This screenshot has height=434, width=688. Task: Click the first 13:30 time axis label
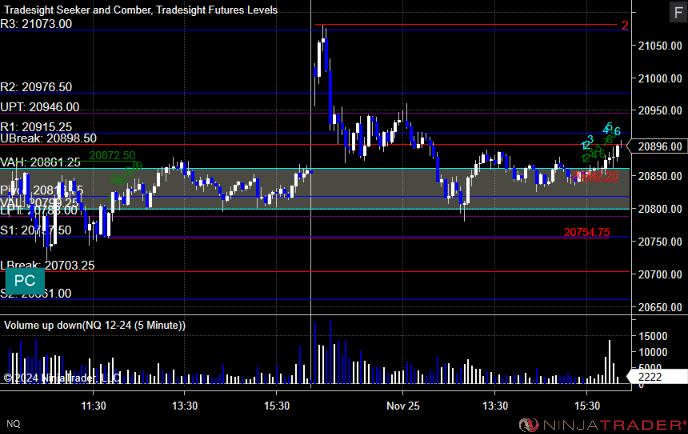tap(185, 406)
